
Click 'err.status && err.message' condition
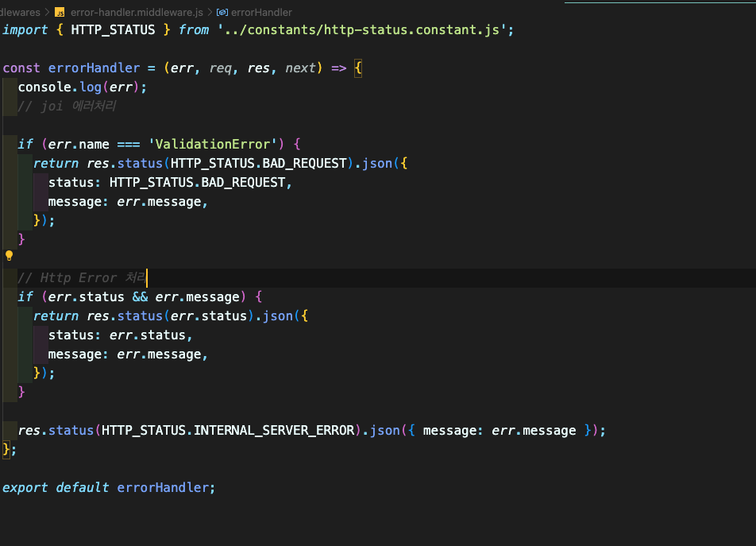coord(144,296)
